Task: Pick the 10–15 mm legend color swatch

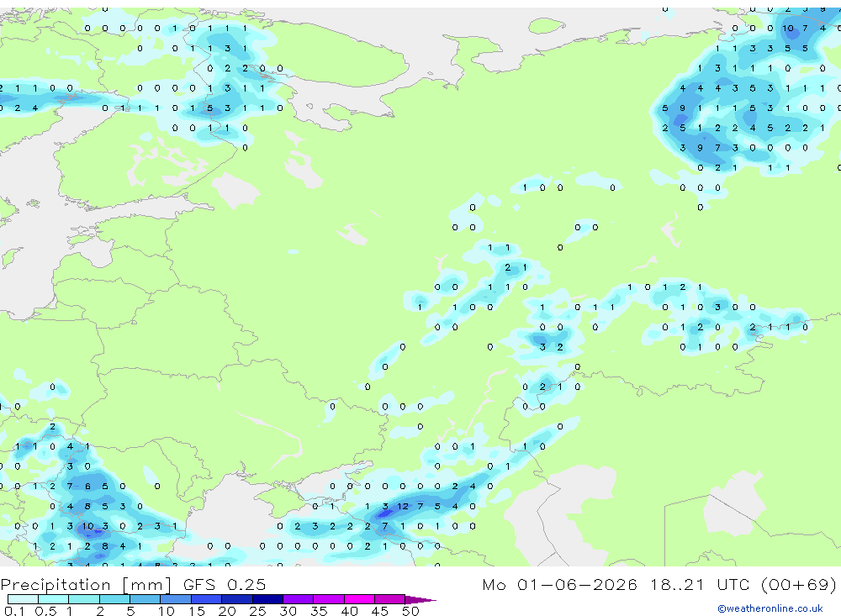Action: [176, 599]
